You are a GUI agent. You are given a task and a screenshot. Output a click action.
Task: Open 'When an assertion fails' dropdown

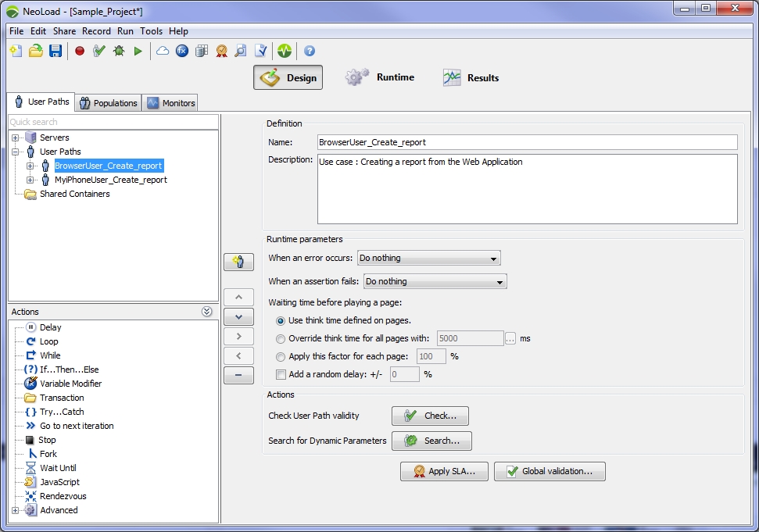435,281
